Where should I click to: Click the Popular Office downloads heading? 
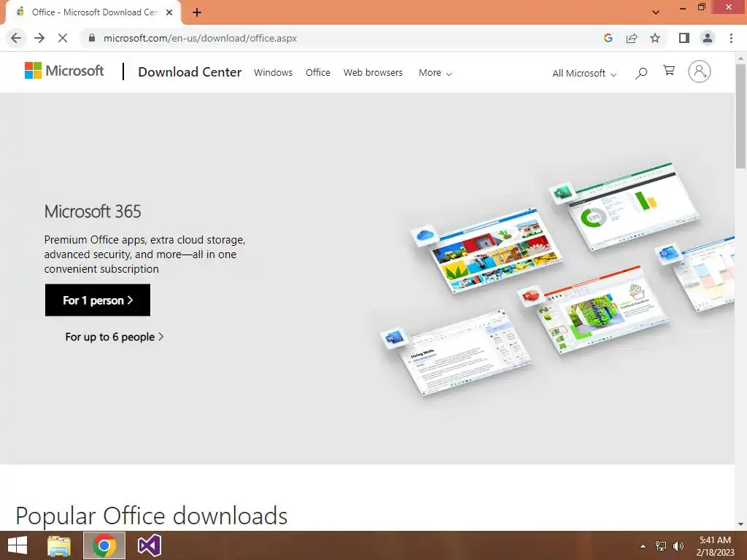152,516
